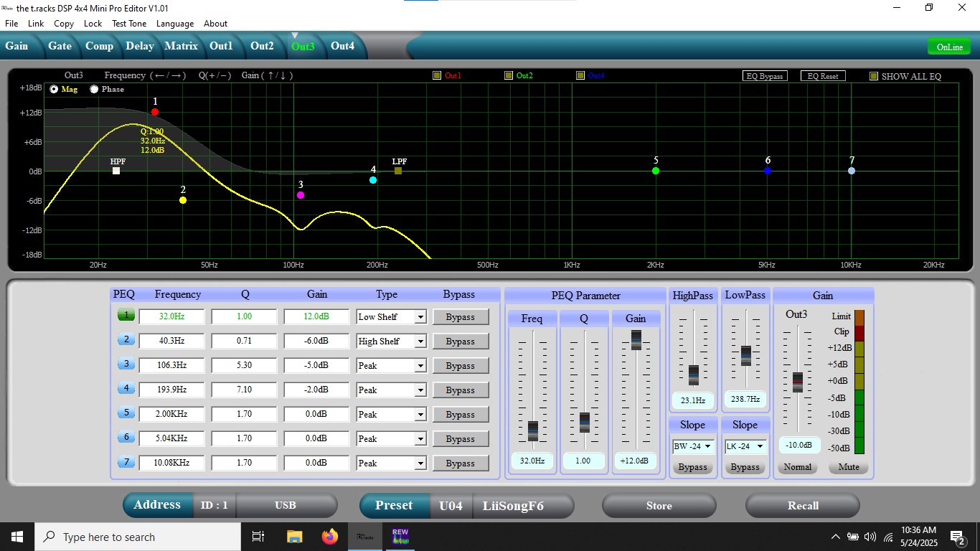Click the band 3 Q field 5.30

tap(244, 365)
